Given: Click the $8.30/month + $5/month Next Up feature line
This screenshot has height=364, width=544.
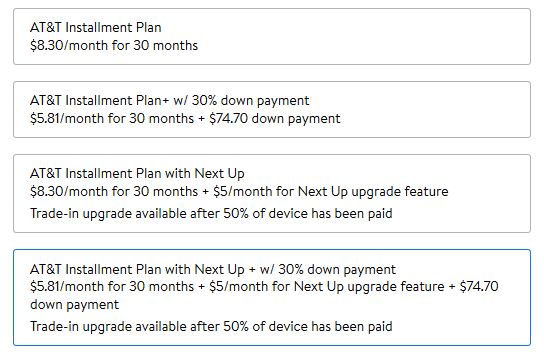Looking at the screenshot, I should 239,192.
